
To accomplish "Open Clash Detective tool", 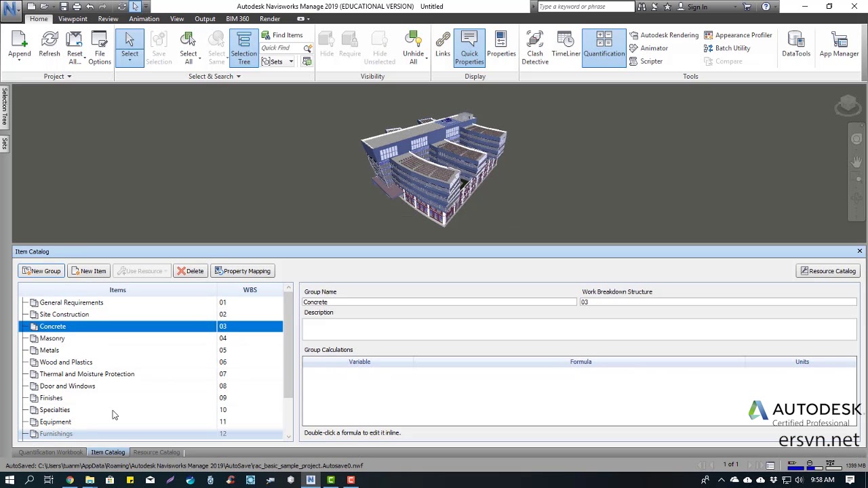I will [x=535, y=48].
